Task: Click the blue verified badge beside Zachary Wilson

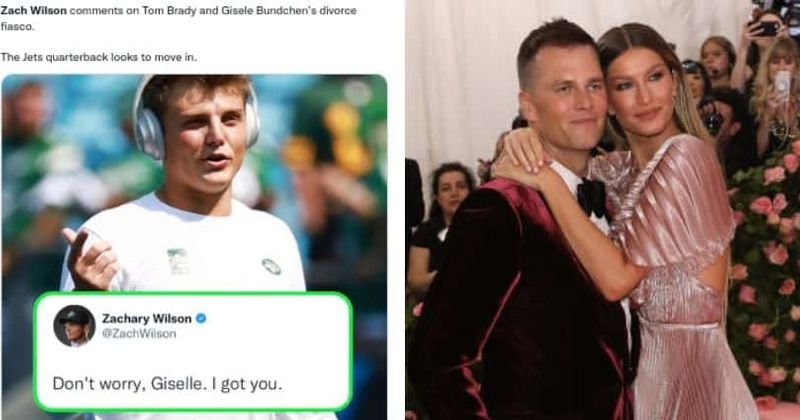Action: 201,318
